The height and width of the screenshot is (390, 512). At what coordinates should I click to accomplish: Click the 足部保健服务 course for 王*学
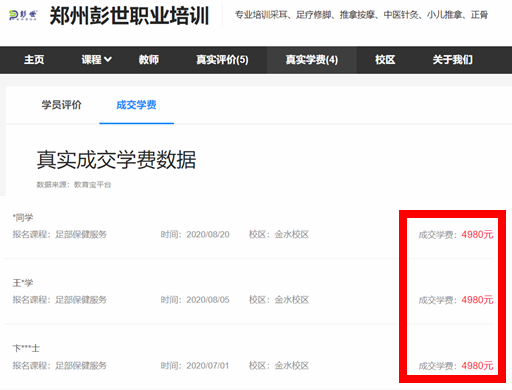coord(81,300)
